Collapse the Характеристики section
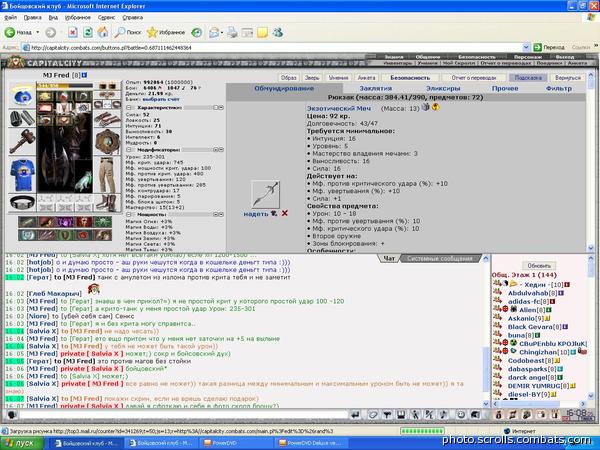Image resolution: width=600 pixels, height=450 pixels. [x=129, y=108]
